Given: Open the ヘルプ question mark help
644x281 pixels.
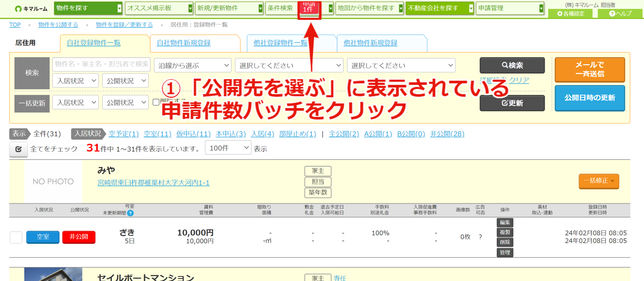Looking at the screenshot, I should tap(620, 14).
